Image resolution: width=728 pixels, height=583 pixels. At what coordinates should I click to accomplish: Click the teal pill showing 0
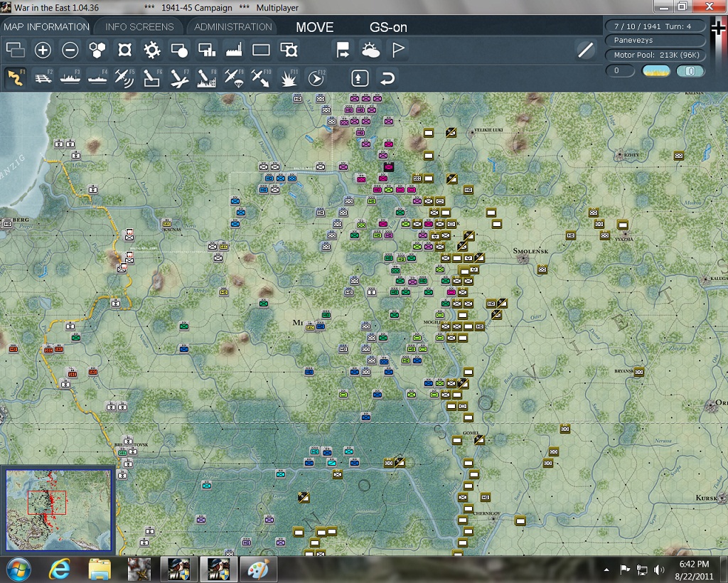tap(690, 70)
